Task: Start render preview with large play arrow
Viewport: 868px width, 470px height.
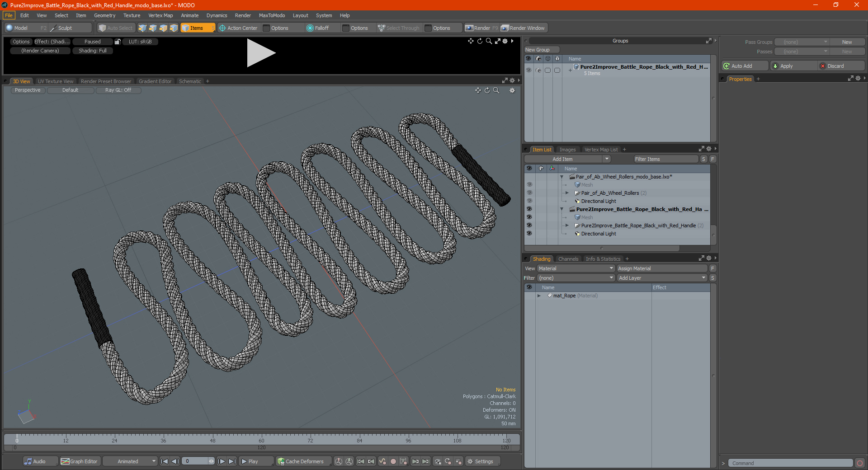Action: coord(261,53)
